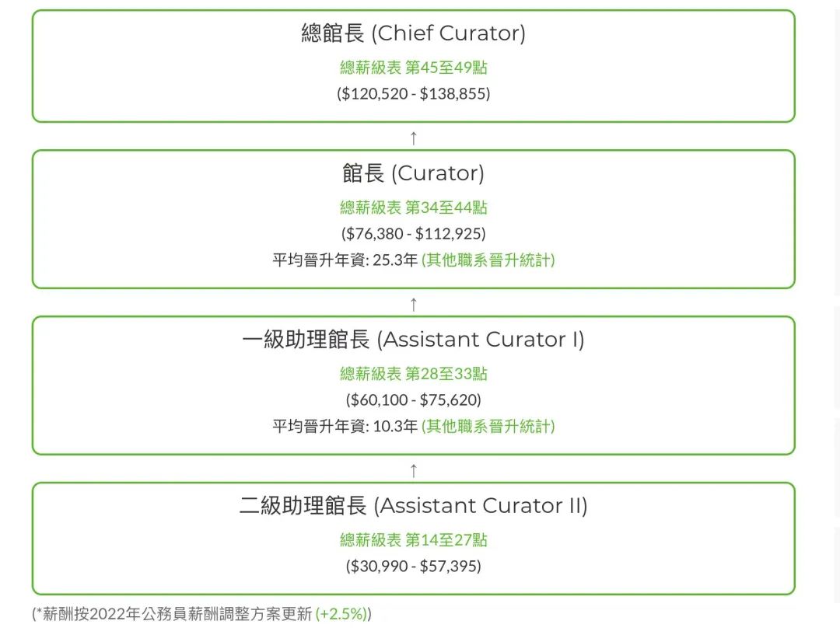Viewport: 840px width, 628px height.
Task: Click the 平均晉升年資: 25.3年 text
Action: click(x=345, y=260)
